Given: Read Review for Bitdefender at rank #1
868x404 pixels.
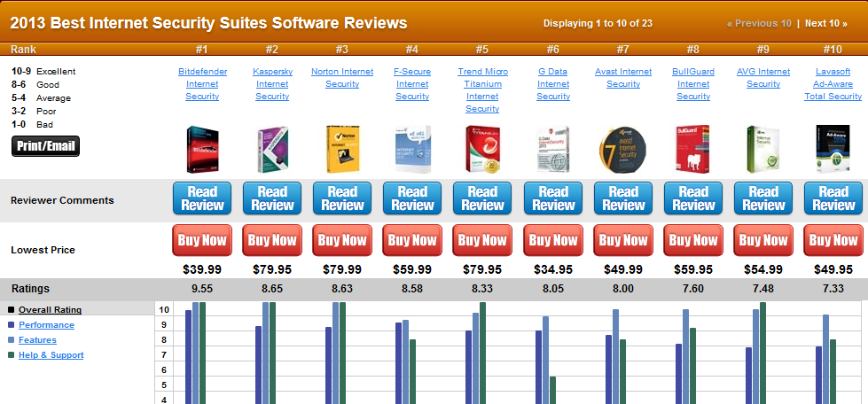Looking at the screenshot, I should pos(202,198).
